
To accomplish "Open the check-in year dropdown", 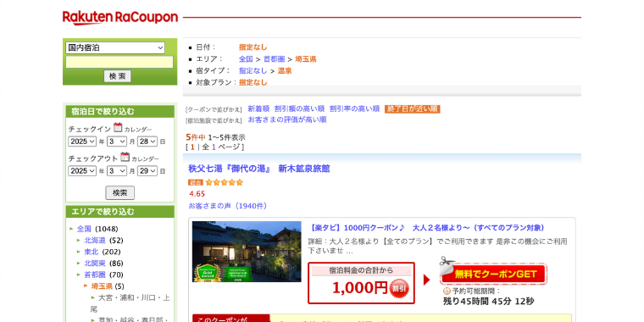I will [x=82, y=142].
